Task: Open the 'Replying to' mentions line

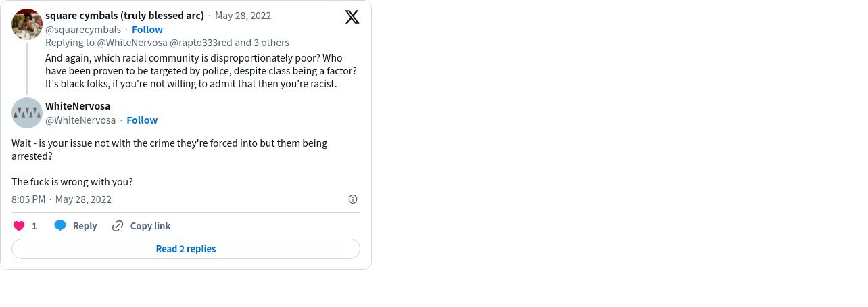Action: [x=167, y=43]
